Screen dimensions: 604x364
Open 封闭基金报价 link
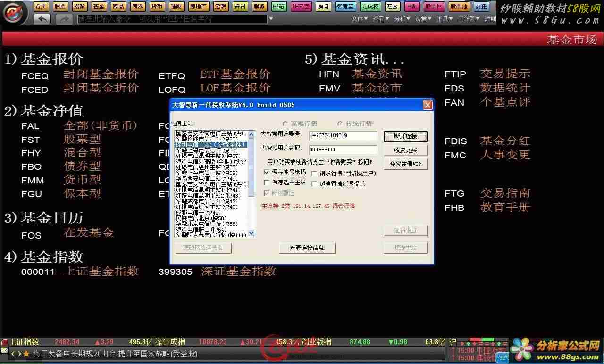click(x=101, y=74)
